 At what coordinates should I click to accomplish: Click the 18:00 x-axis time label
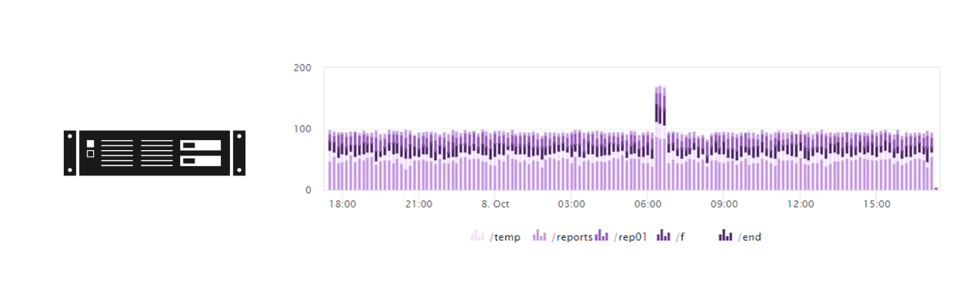coord(342,204)
